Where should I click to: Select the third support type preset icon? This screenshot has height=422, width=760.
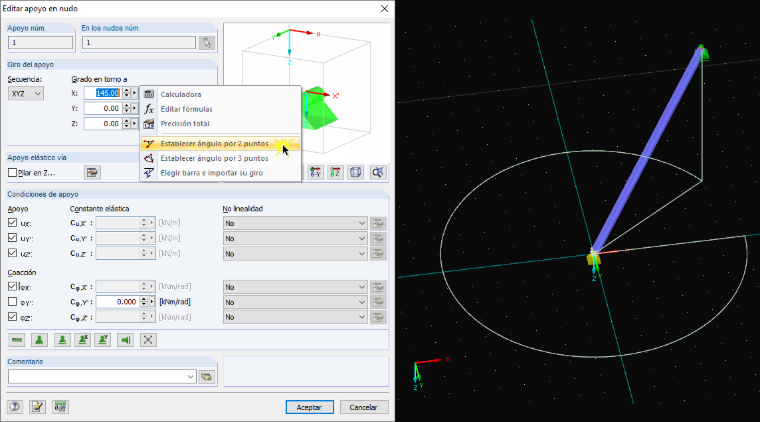pyautogui.click(x=62, y=340)
